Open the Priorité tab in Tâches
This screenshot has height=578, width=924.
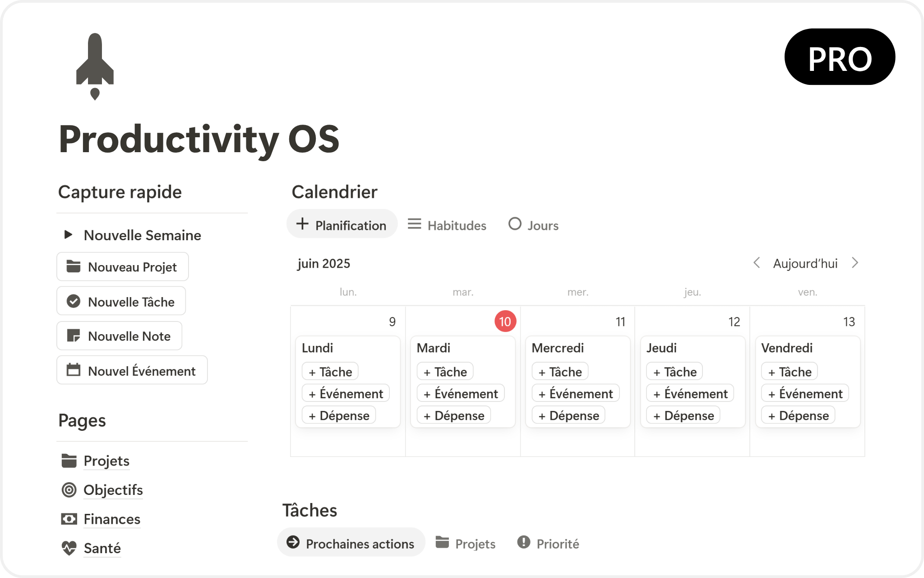point(548,543)
